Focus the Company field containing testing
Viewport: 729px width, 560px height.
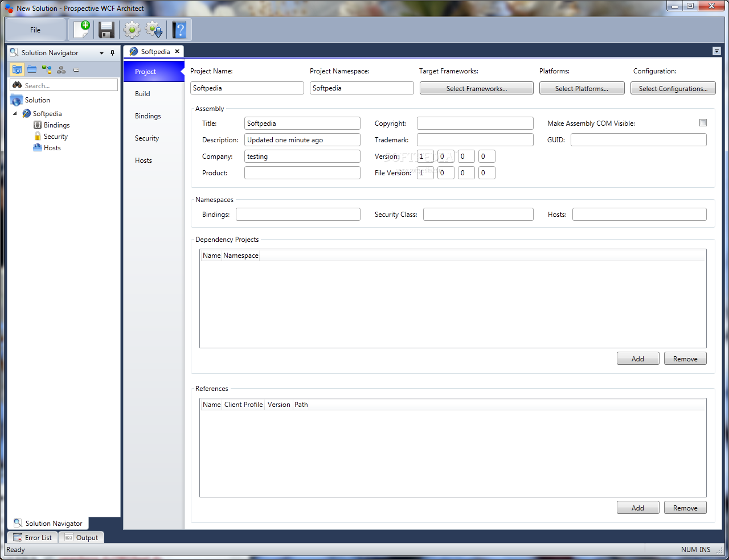302,157
